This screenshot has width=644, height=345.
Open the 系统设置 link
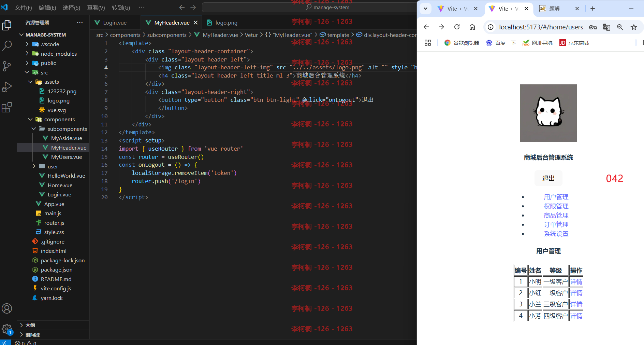tap(556, 234)
